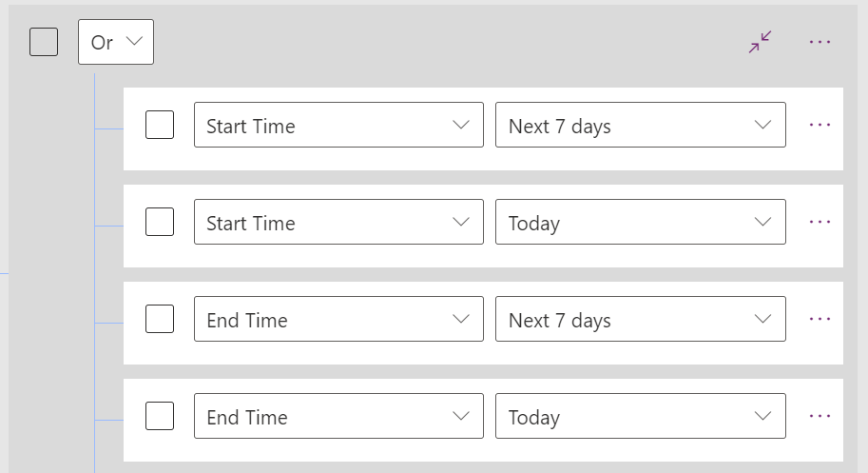This screenshot has height=473, width=868.
Task: Open End Time field dropdown in Next 7 days row
Action: 338,319
